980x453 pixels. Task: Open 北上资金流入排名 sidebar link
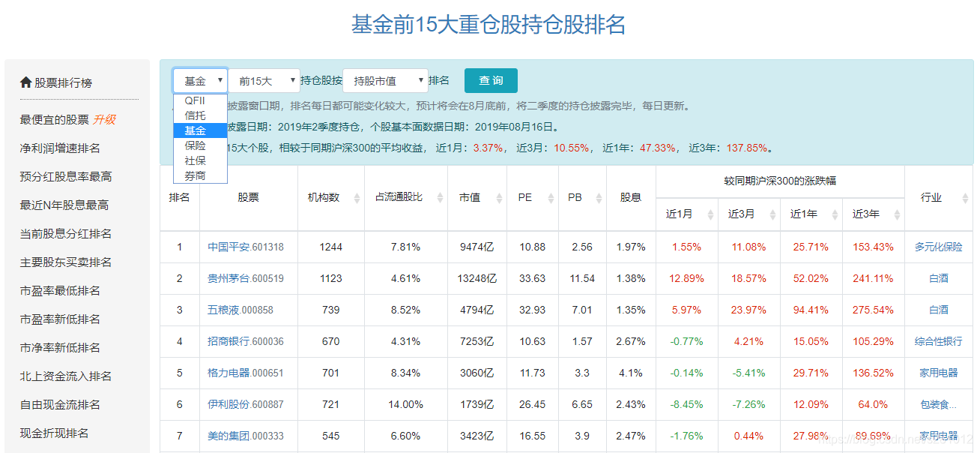66,376
